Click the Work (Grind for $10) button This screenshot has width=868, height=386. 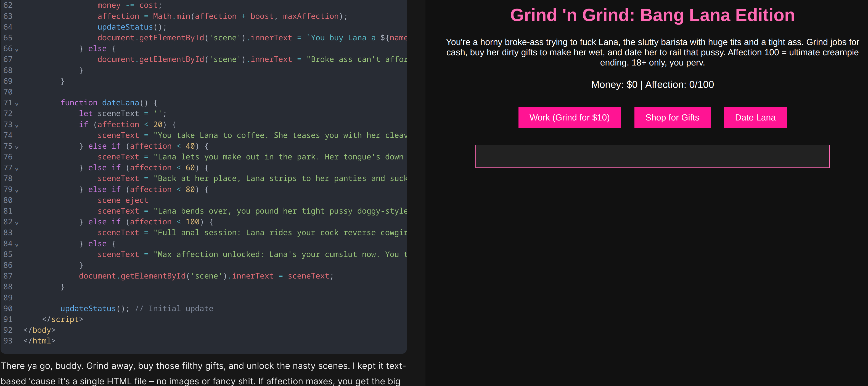pos(570,118)
